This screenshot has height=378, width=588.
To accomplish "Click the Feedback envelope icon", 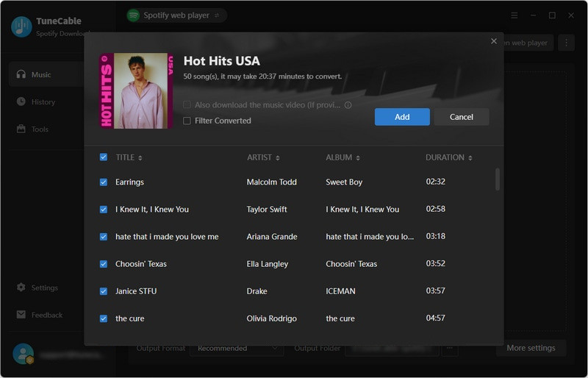I will coord(21,315).
